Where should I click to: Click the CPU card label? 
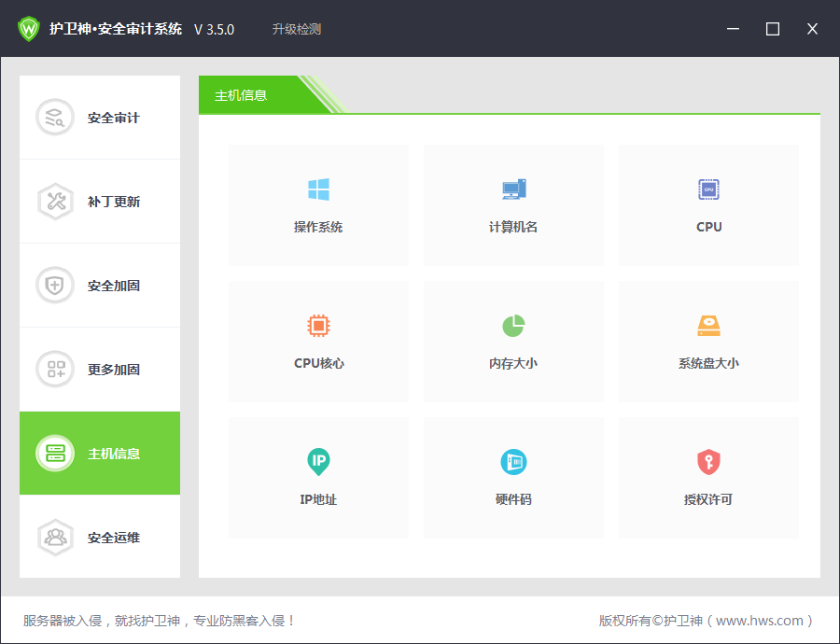click(708, 227)
